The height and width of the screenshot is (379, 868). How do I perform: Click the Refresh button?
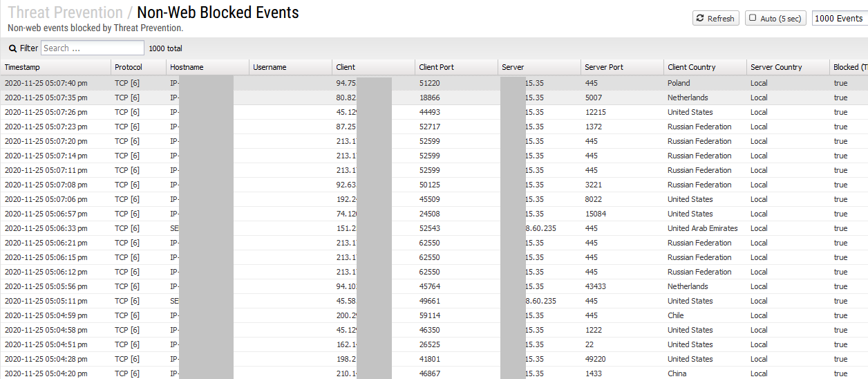715,19
